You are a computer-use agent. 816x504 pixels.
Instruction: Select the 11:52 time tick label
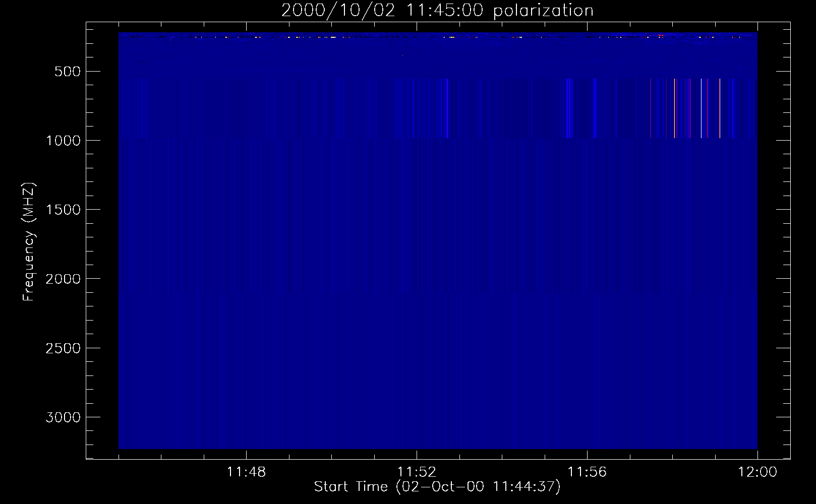[417, 472]
